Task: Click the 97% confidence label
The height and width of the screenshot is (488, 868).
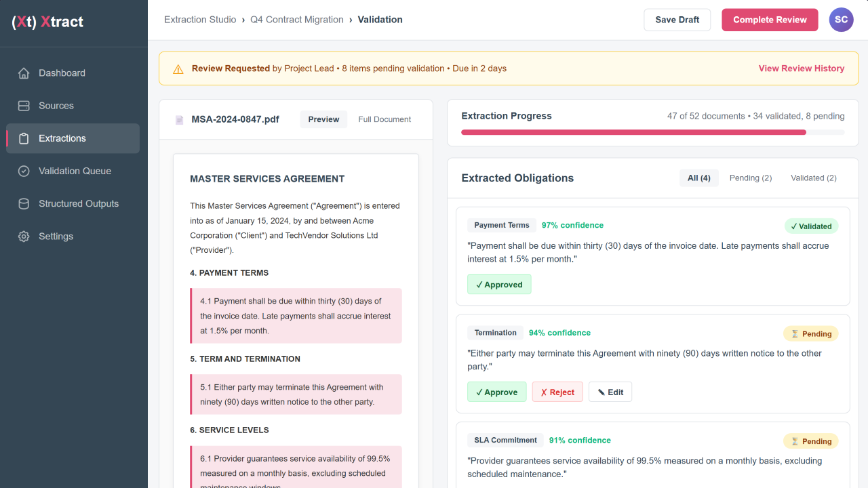Action: (x=572, y=225)
